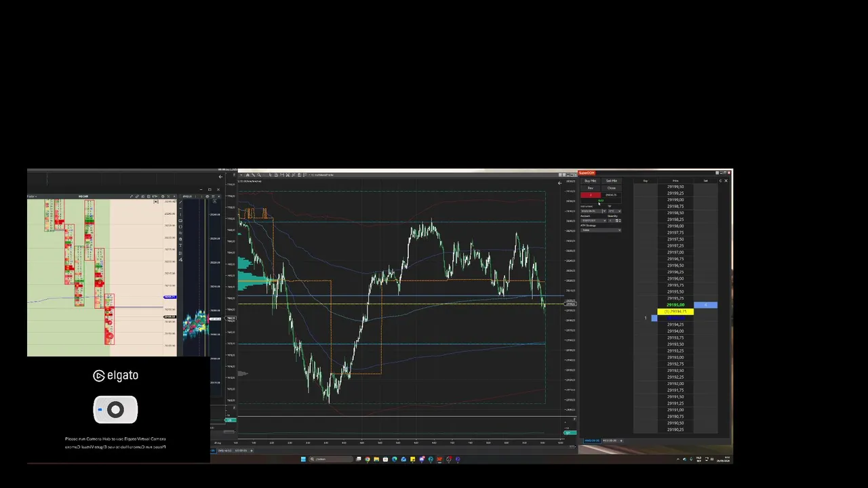Click the volume icon in system tray
The height and width of the screenshot is (488, 868).
(x=711, y=459)
